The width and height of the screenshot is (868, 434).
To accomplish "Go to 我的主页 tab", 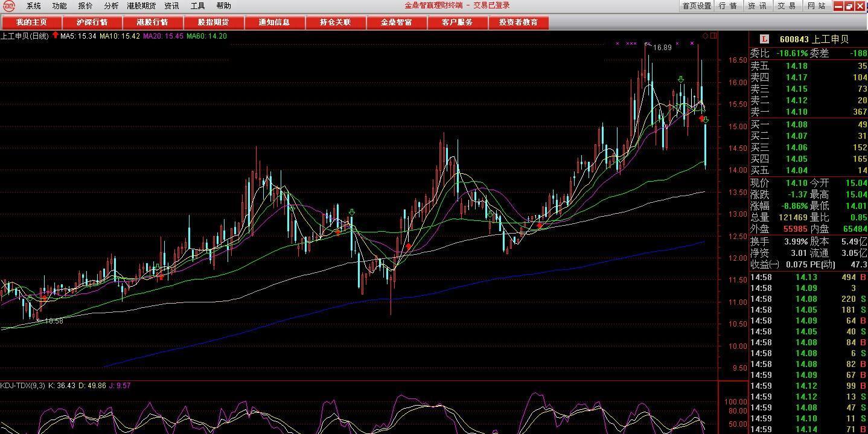I will pos(31,22).
